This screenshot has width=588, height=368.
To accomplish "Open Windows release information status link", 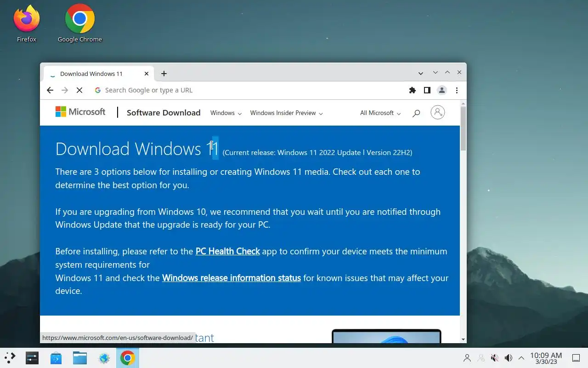I will pyautogui.click(x=232, y=278).
